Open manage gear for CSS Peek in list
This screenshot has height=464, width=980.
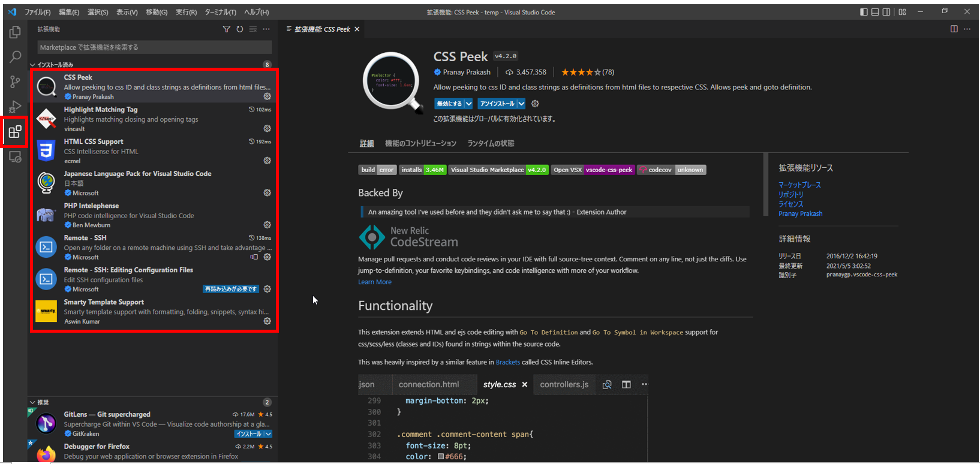pyautogui.click(x=267, y=97)
